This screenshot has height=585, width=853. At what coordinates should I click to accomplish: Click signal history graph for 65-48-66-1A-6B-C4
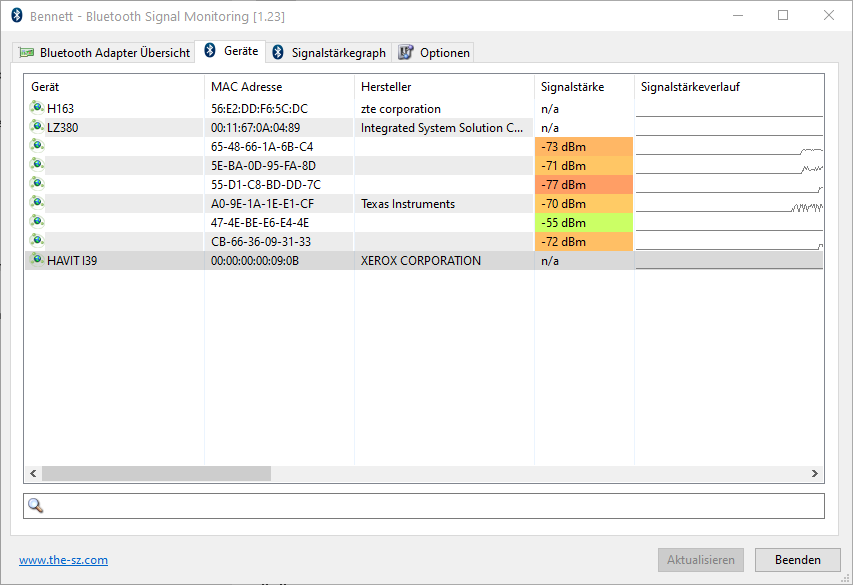[729, 147]
